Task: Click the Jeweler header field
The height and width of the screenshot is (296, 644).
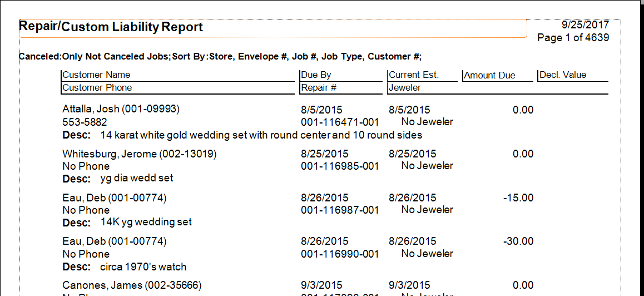Action: [x=405, y=88]
